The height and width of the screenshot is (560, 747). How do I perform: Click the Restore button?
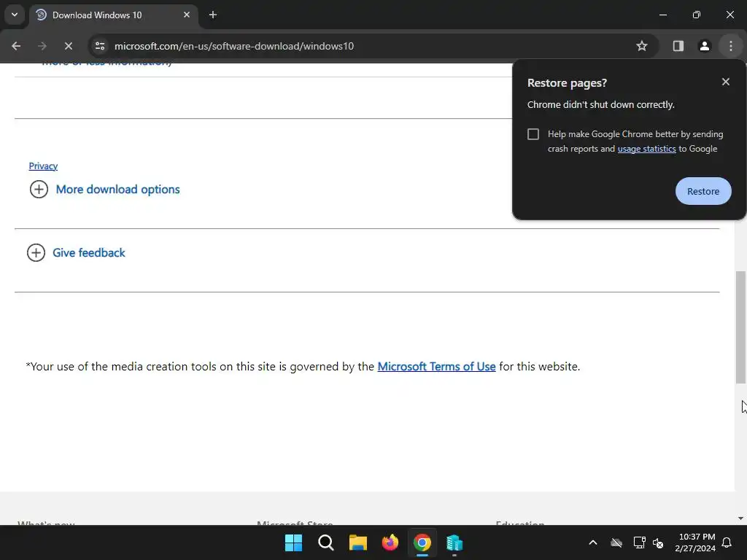click(703, 191)
